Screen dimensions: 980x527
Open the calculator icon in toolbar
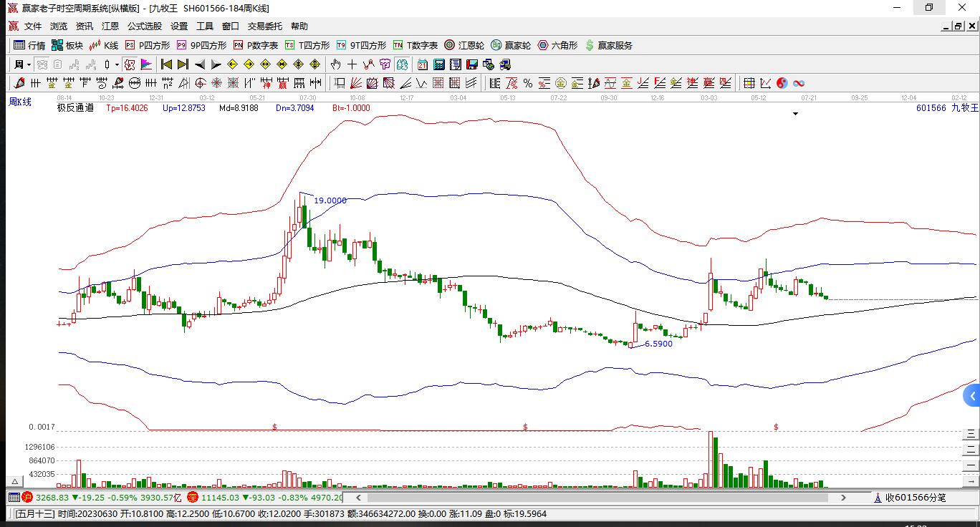pyautogui.click(x=439, y=64)
